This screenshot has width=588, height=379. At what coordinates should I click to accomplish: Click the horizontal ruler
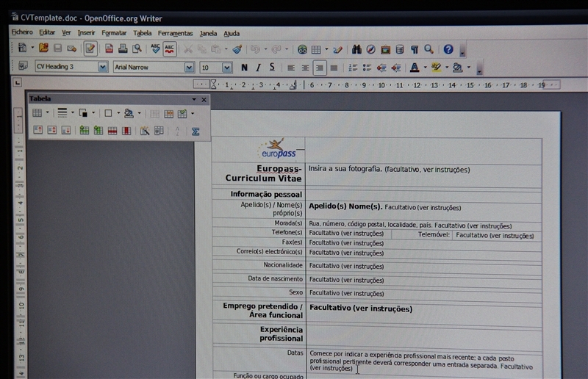(377, 85)
